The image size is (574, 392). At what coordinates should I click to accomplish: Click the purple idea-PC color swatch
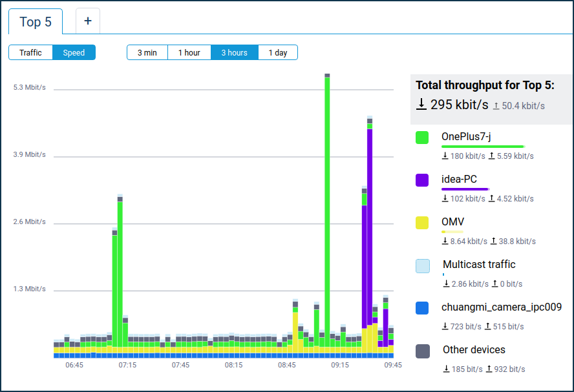422,180
